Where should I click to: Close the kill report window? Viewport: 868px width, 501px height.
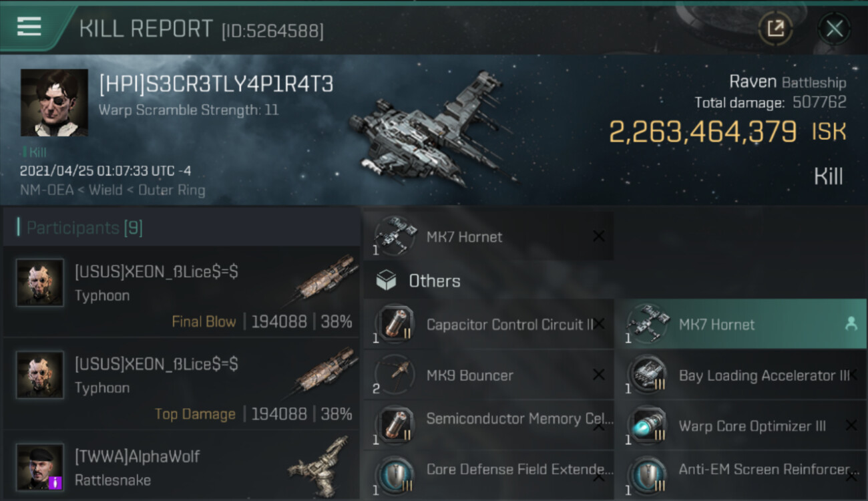[834, 29]
